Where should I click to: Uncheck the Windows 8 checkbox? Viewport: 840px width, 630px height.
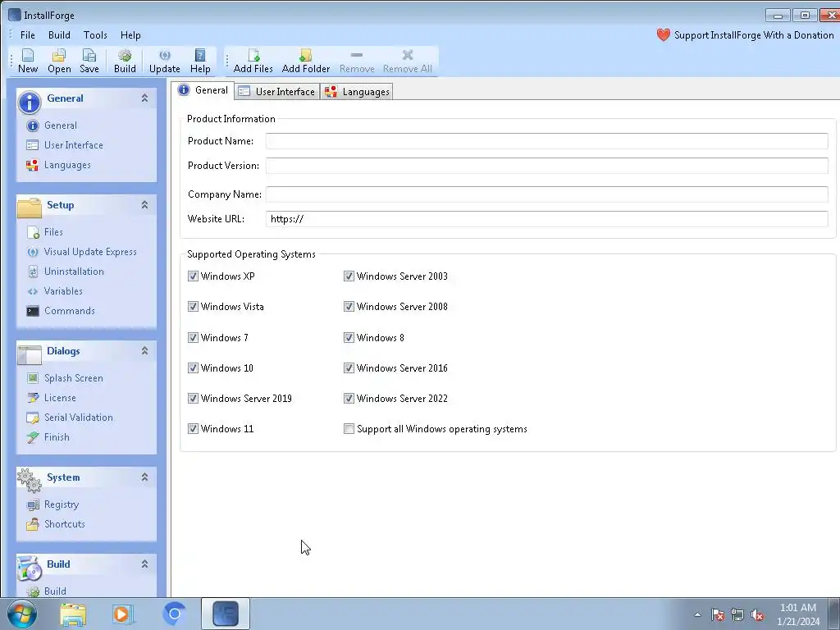349,337
